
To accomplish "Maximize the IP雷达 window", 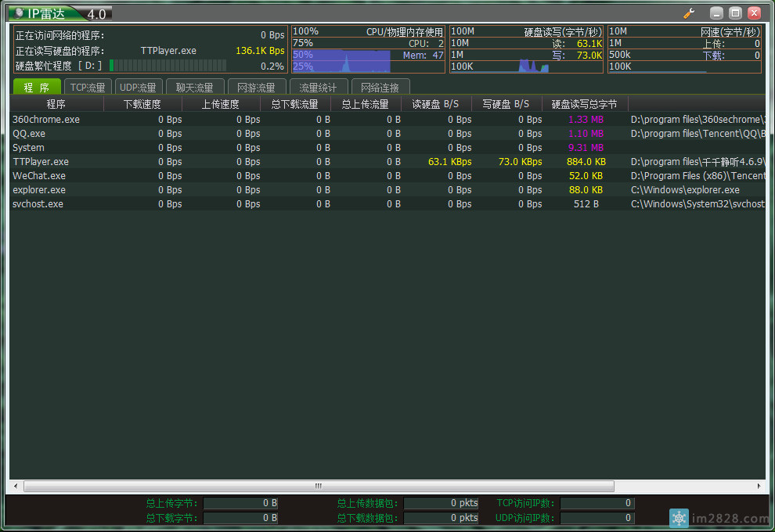I will point(735,13).
